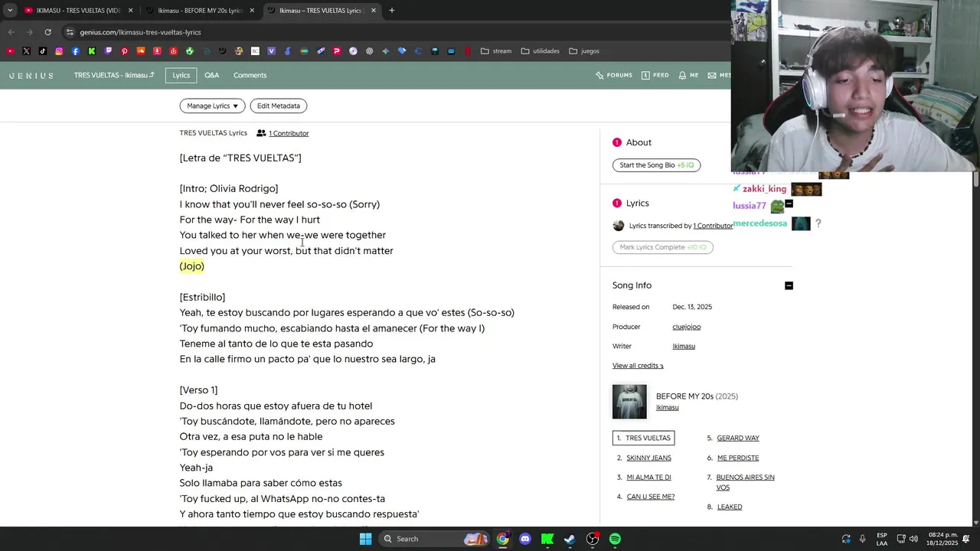The height and width of the screenshot is (551, 980).
Task: Open the utilidades bookmarks folder
Action: tap(540, 51)
